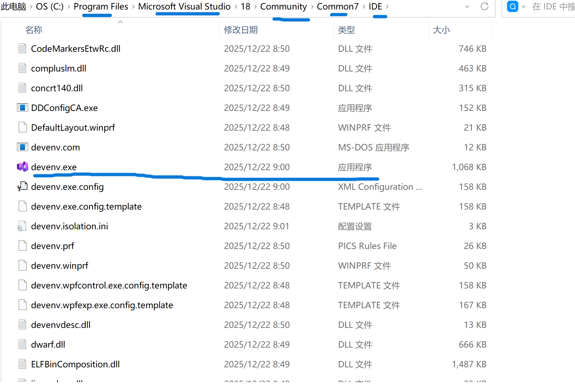This screenshot has width=575, height=392.
Task: Select the IDE breadcrumb segment
Action: 375,7
